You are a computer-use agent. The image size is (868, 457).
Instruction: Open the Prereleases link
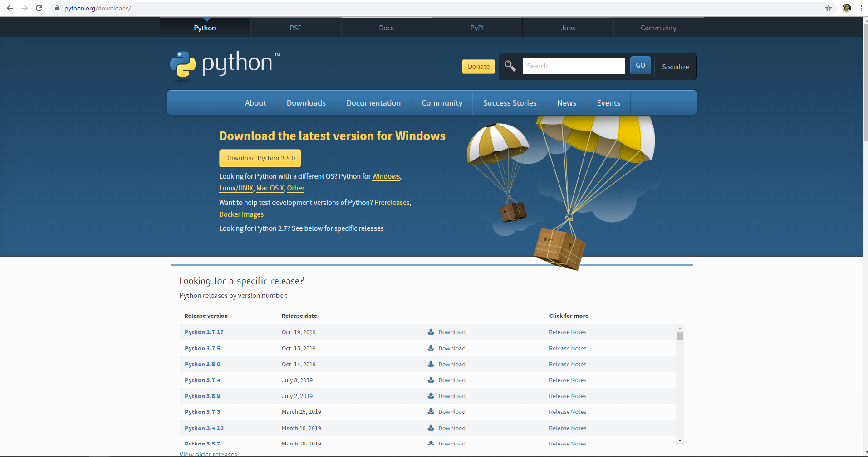coord(392,203)
